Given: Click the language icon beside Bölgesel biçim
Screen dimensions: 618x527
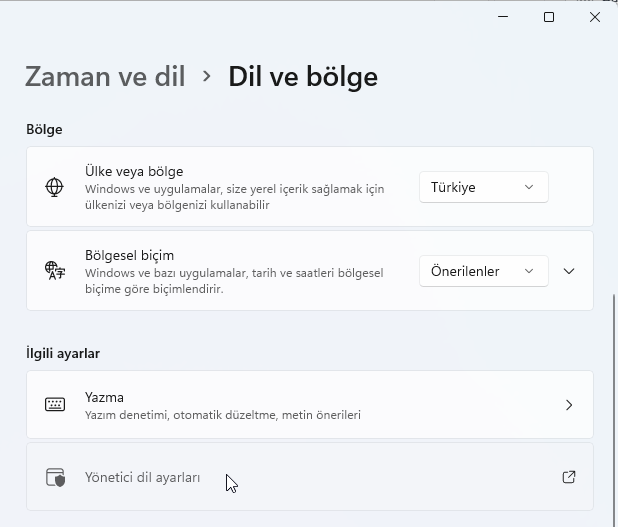Looking at the screenshot, I should pyautogui.click(x=55, y=271).
